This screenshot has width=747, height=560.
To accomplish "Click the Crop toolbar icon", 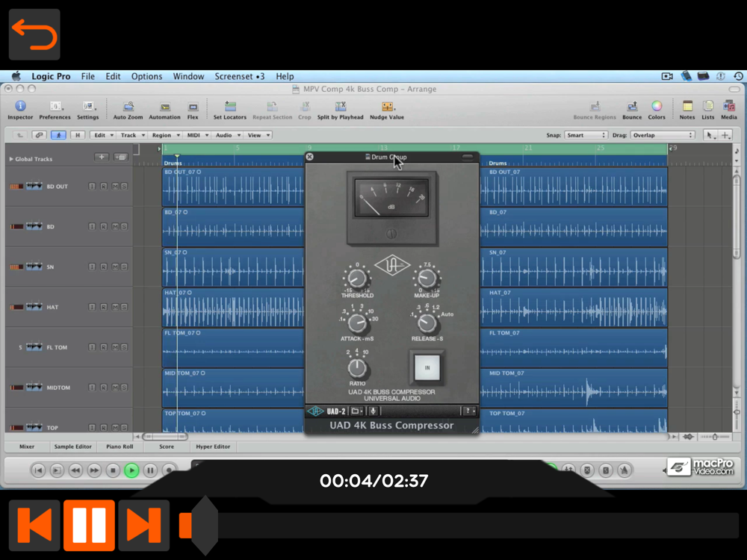I will (x=305, y=110).
